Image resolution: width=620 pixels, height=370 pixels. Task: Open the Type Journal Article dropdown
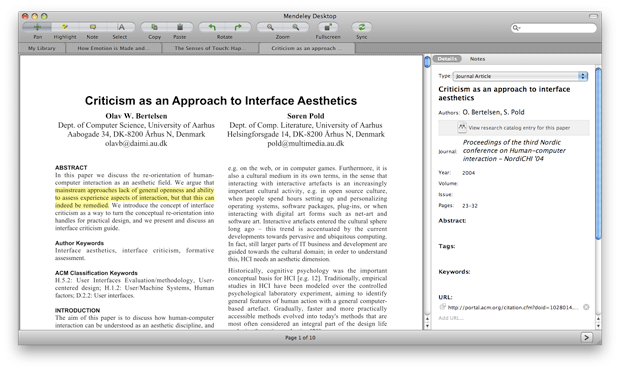pyautogui.click(x=520, y=76)
